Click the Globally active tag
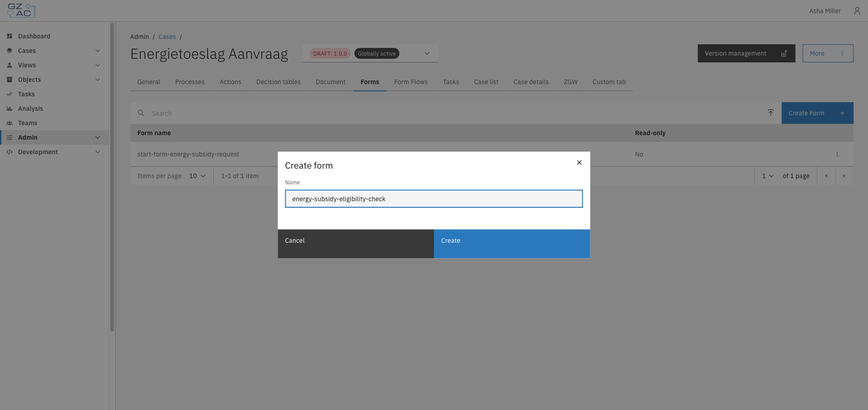This screenshot has width=868, height=410. coord(377,53)
